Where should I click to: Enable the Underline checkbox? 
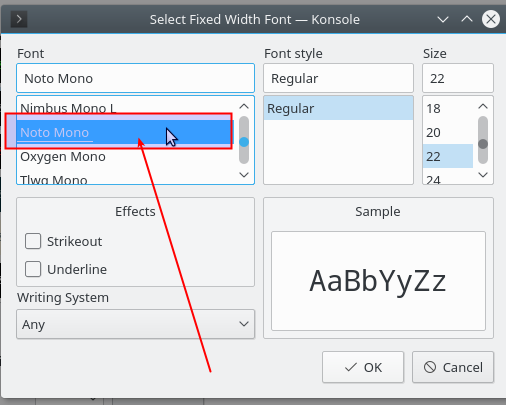pos(33,269)
